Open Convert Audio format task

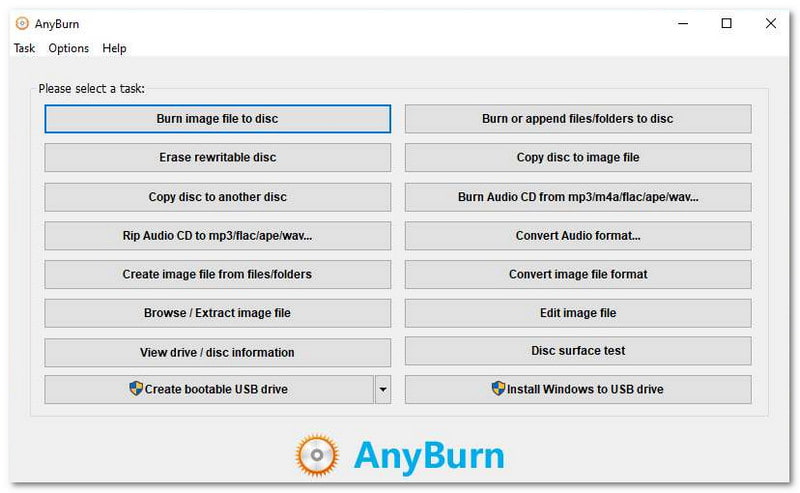tap(578, 236)
